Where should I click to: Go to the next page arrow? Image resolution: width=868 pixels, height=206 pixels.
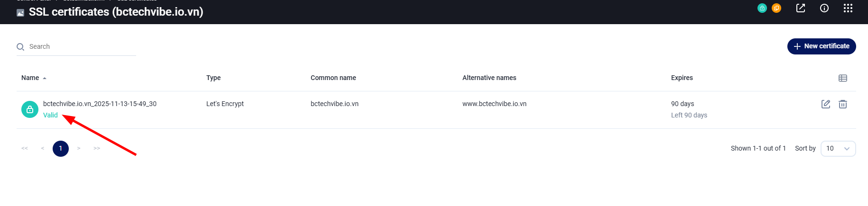click(x=79, y=149)
